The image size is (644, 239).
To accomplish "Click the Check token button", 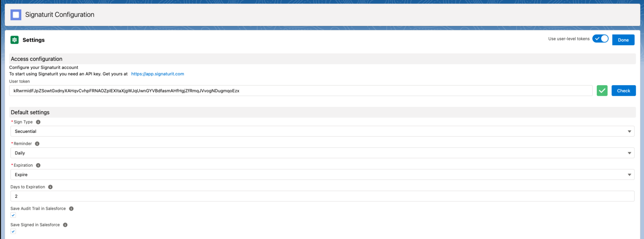I will [x=623, y=91].
